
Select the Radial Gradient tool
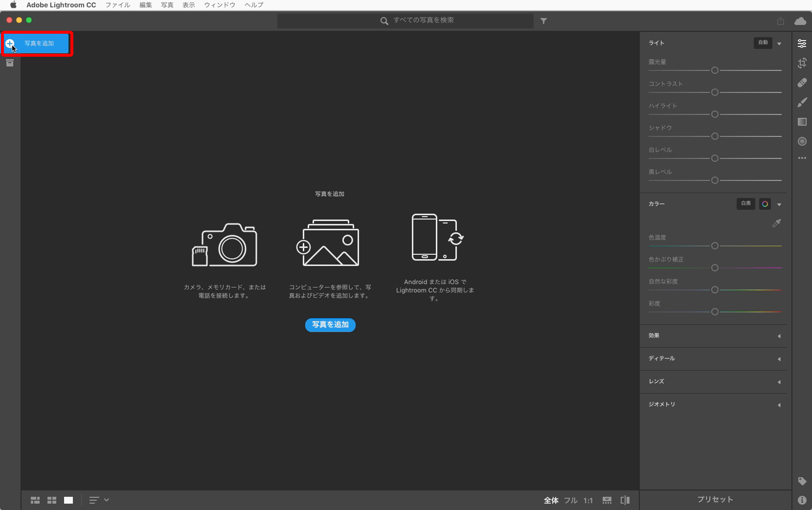[x=802, y=141]
